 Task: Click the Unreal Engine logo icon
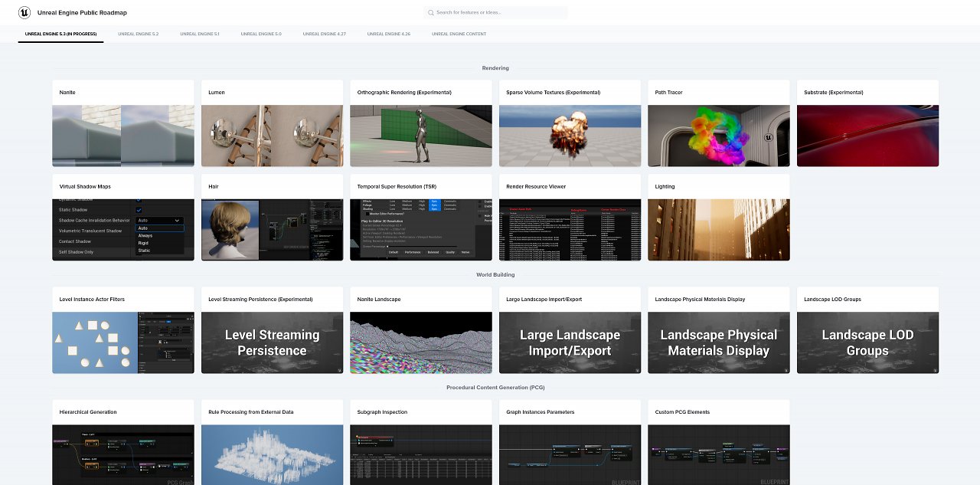[x=24, y=12]
